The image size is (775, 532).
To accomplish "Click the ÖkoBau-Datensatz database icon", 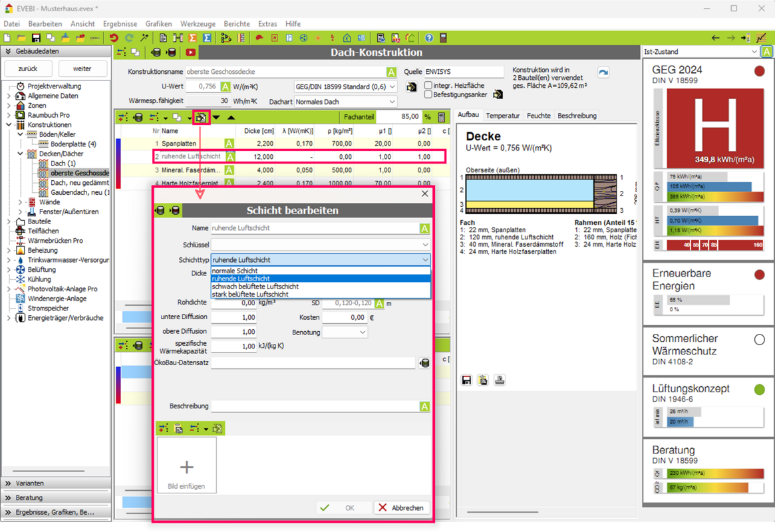I will [x=424, y=363].
